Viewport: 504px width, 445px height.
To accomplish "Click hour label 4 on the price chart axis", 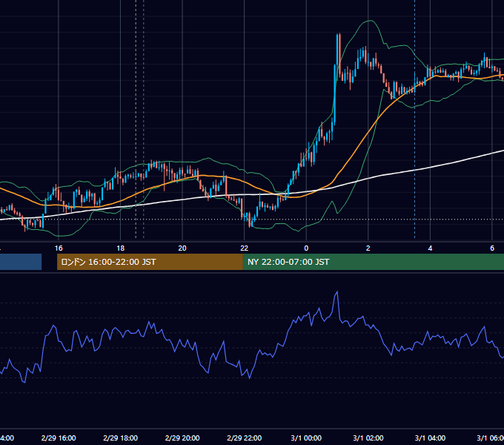I will [x=430, y=248].
